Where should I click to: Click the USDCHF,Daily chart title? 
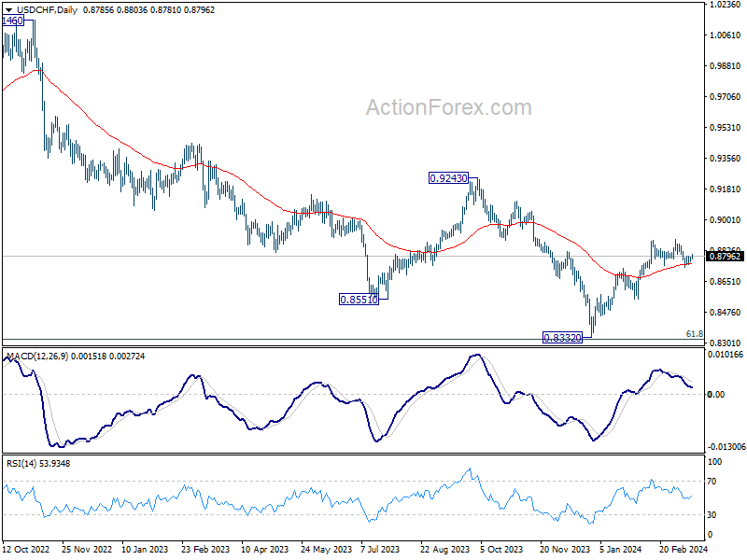47,9
